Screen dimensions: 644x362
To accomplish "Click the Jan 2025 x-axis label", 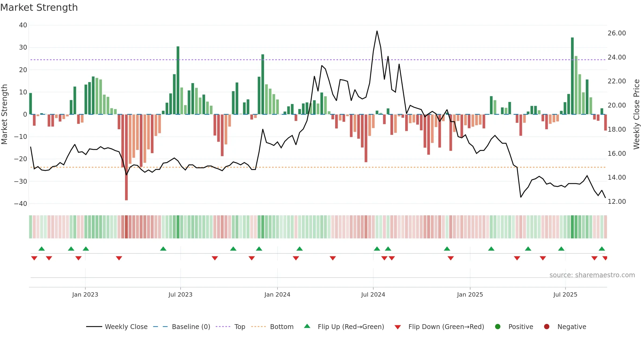I will (x=470, y=294).
